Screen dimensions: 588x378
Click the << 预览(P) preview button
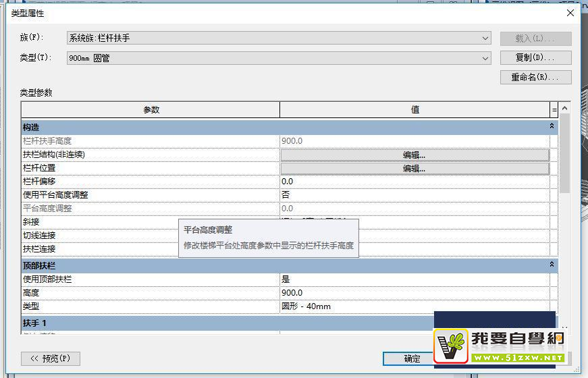[51, 358]
